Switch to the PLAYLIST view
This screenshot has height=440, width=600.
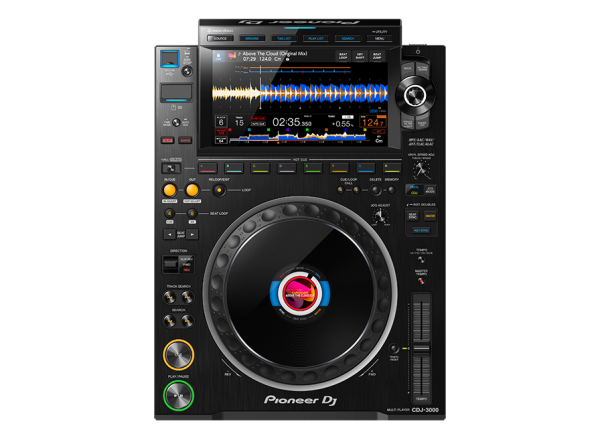pos(316,38)
